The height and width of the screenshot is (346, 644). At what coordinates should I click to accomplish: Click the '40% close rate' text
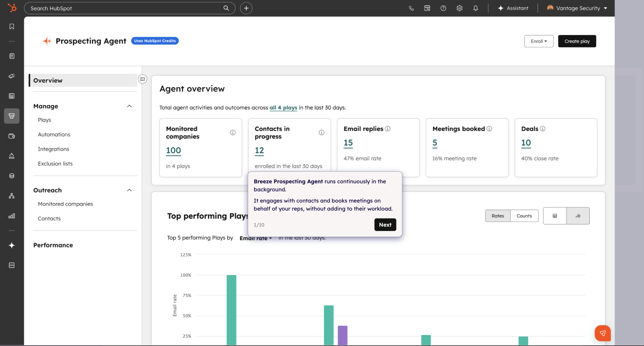pyautogui.click(x=540, y=158)
